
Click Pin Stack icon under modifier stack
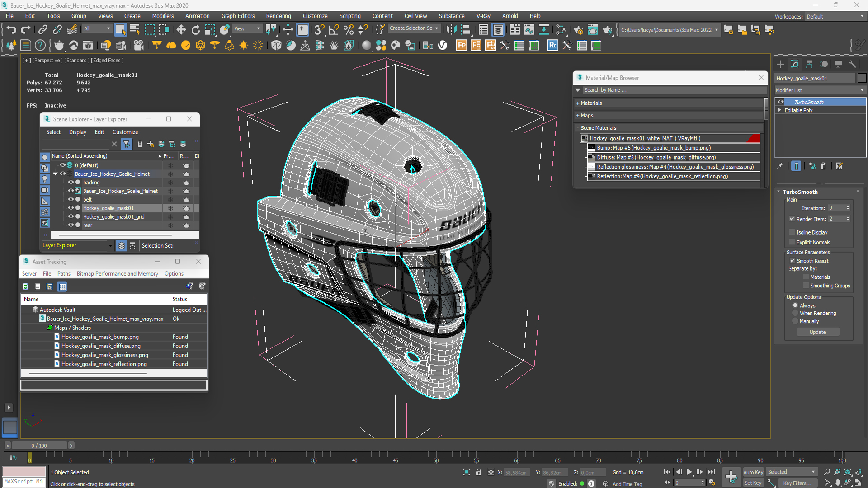coord(780,166)
